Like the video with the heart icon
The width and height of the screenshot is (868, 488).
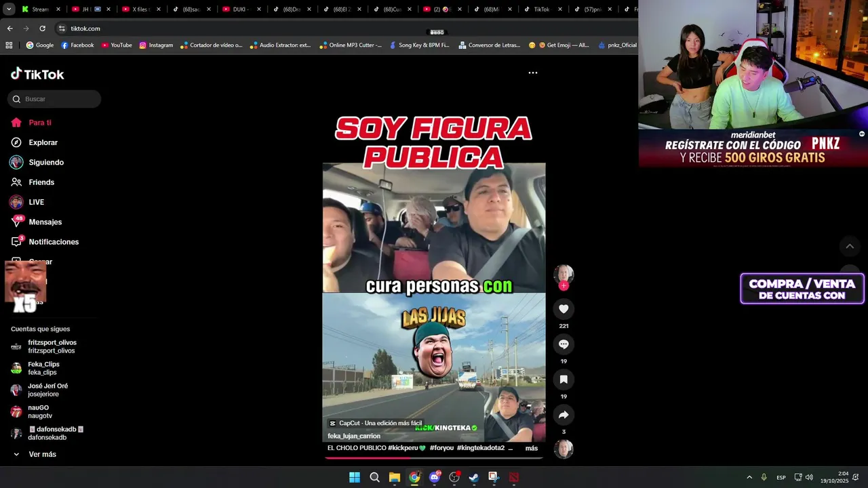coord(564,309)
